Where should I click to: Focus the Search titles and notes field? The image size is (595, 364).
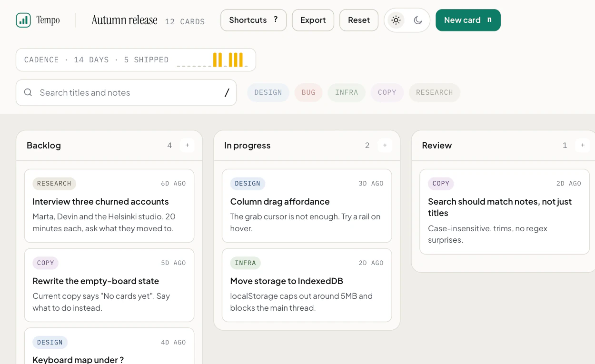click(x=126, y=92)
